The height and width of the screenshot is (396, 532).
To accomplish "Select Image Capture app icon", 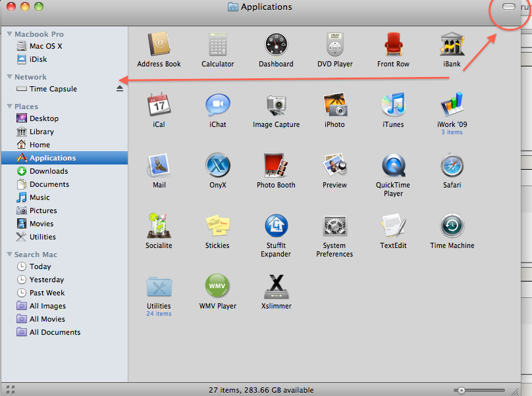I will pos(276,105).
